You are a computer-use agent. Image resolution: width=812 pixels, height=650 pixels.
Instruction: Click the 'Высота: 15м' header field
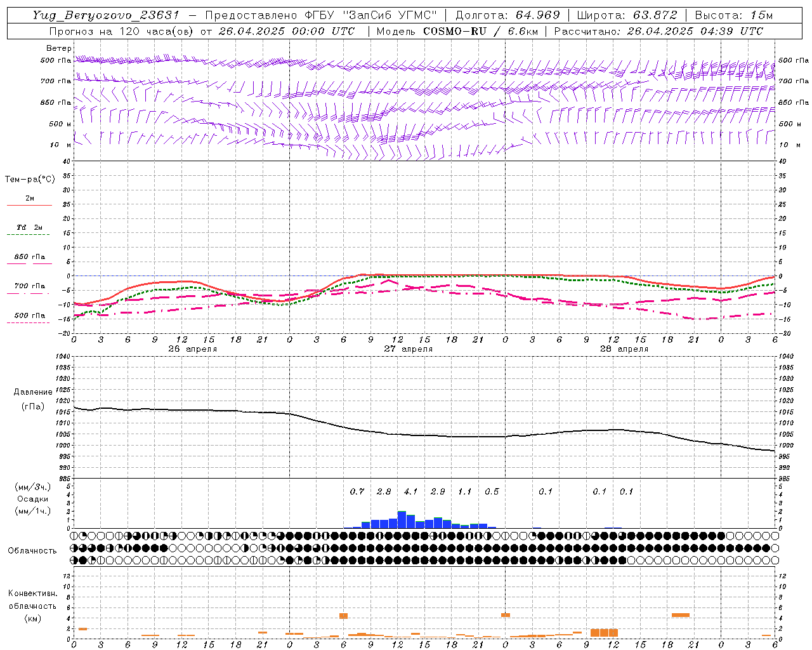point(734,15)
